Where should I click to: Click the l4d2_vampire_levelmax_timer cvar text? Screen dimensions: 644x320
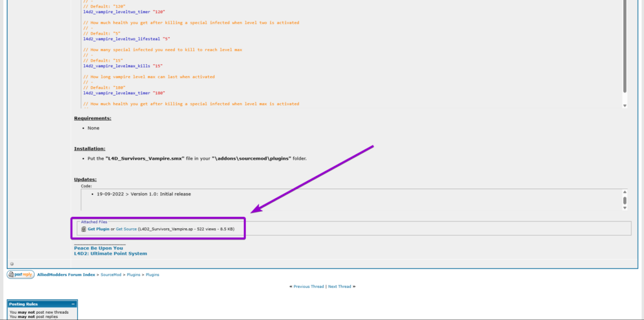116,93
